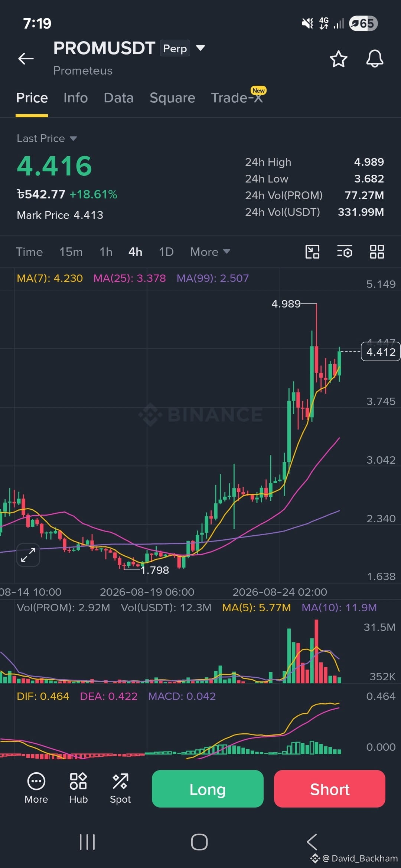Tap the current price tag 4.412 on axis
The image size is (401, 868).
click(x=381, y=352)
